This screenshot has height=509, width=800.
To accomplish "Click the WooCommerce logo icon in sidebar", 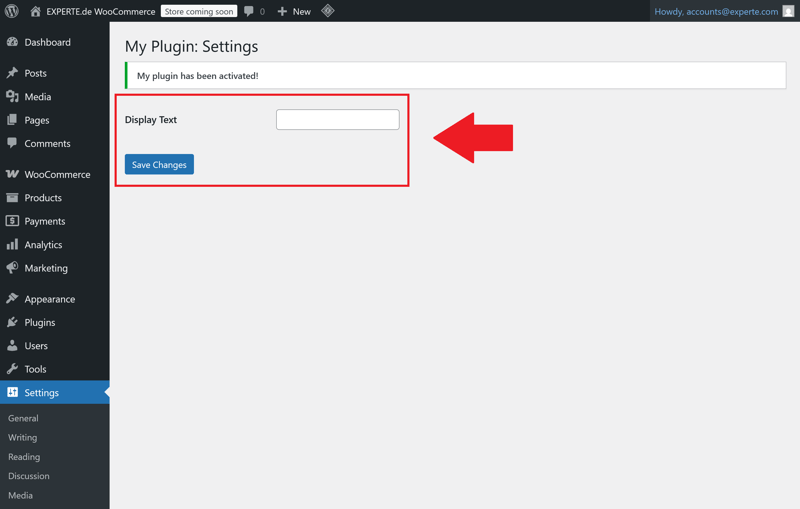I will click(12, 174).
